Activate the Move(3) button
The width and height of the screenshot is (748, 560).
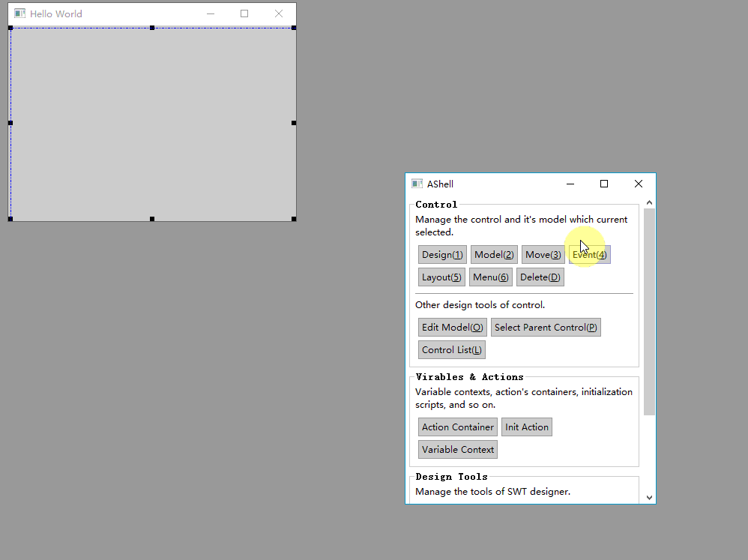pos(543,255)
